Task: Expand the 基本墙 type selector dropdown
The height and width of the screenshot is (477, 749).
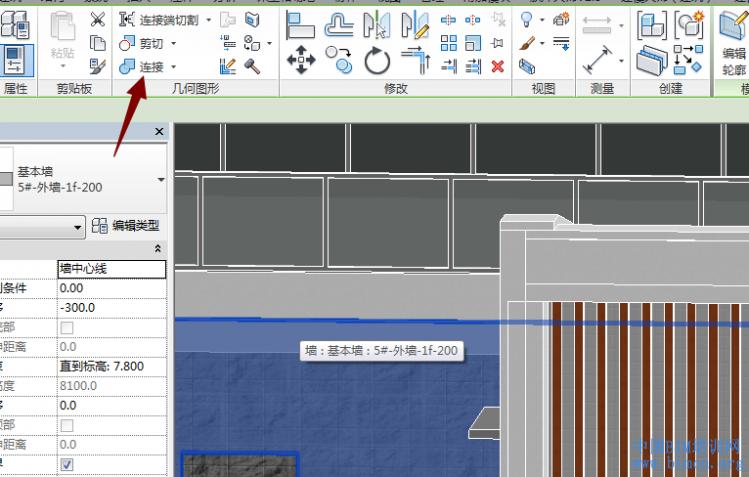Action: (x=161, y=180)
